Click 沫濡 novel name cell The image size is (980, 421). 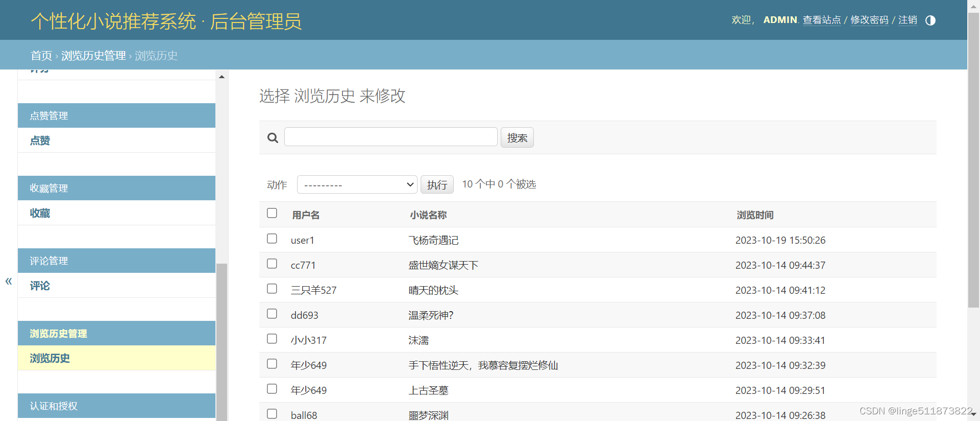pos(419,340)
